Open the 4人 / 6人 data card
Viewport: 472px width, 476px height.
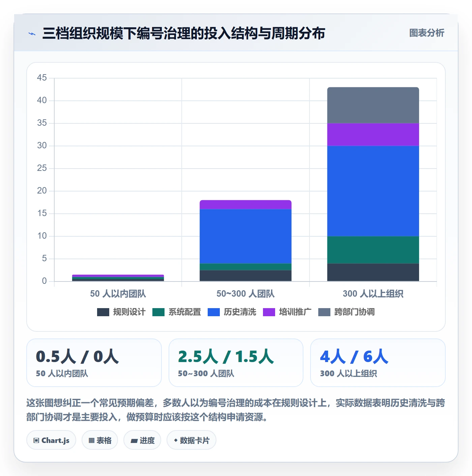(378, 363)
